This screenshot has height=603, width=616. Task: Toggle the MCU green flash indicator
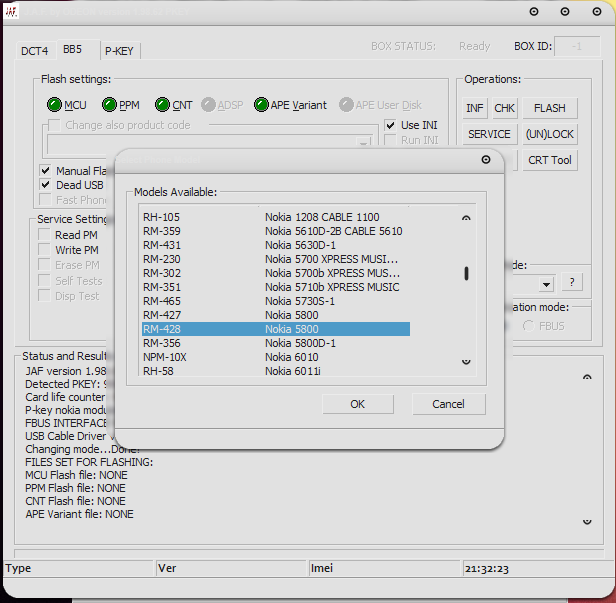54,105
